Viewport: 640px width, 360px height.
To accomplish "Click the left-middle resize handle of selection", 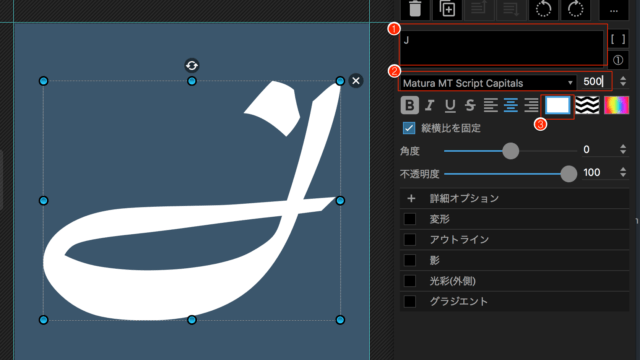I will pyautogui.click(x=44, y=200).
